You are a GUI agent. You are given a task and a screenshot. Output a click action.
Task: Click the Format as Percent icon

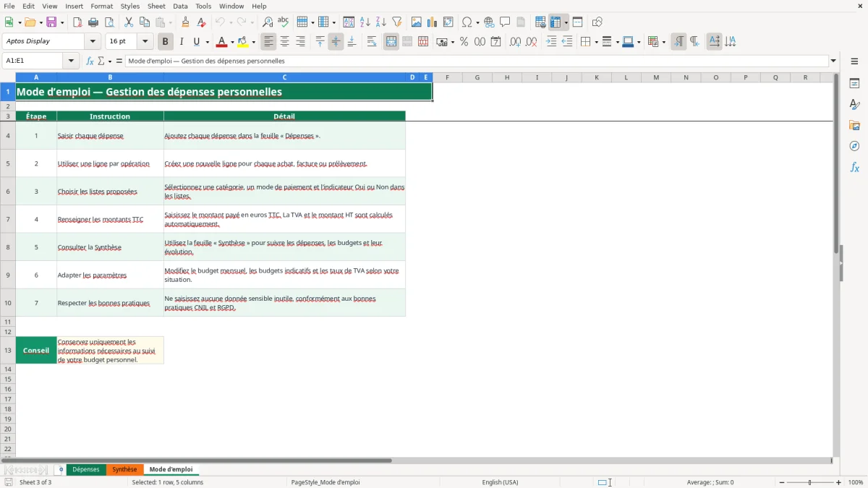[464, 42]
